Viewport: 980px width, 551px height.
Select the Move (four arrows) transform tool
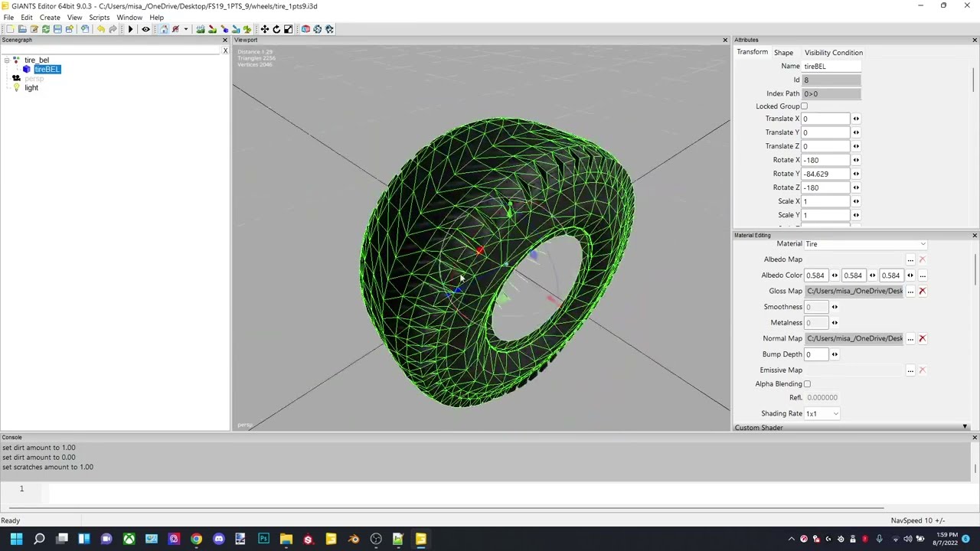pyautogui.click(x=264, y=29)
